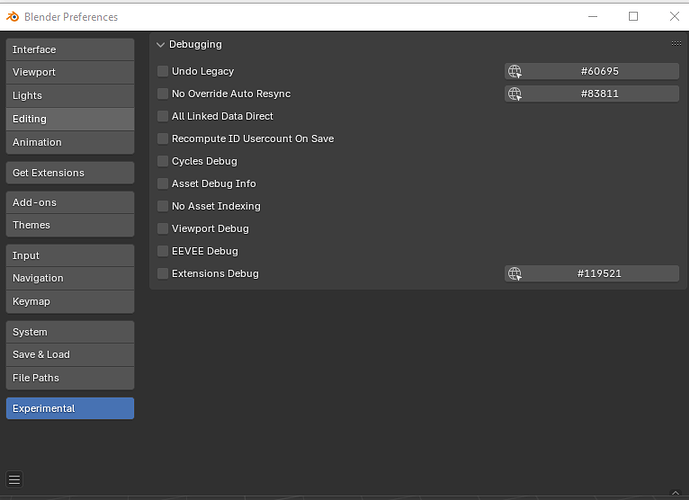Toggle Extensions Debug checkbox
This screenshot has width=689, height=500.
163,274
